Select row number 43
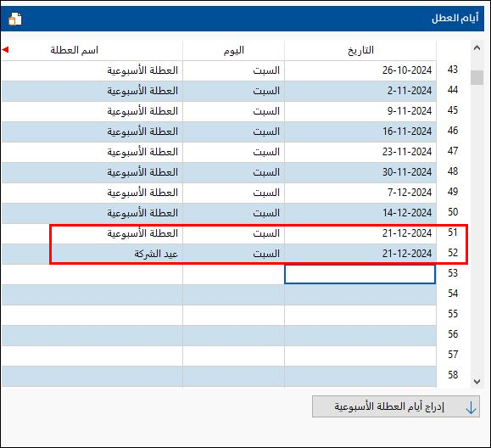491x448 pixels. [453, 70]
